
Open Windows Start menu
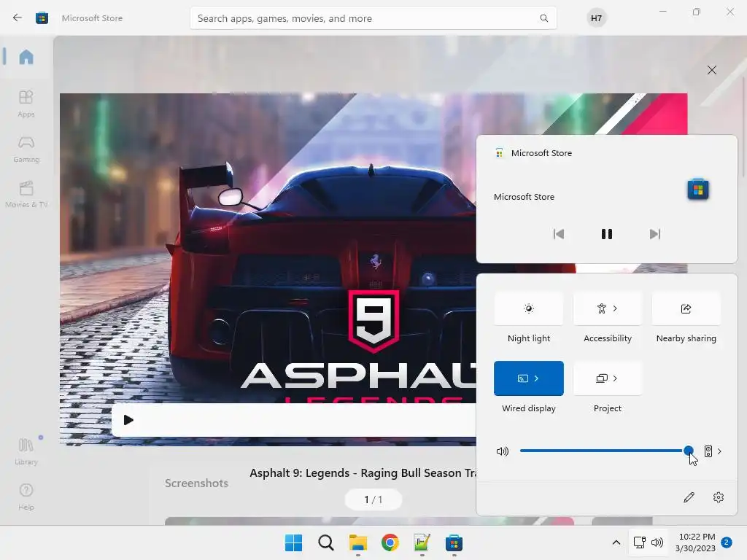click(x=293, y=542)
